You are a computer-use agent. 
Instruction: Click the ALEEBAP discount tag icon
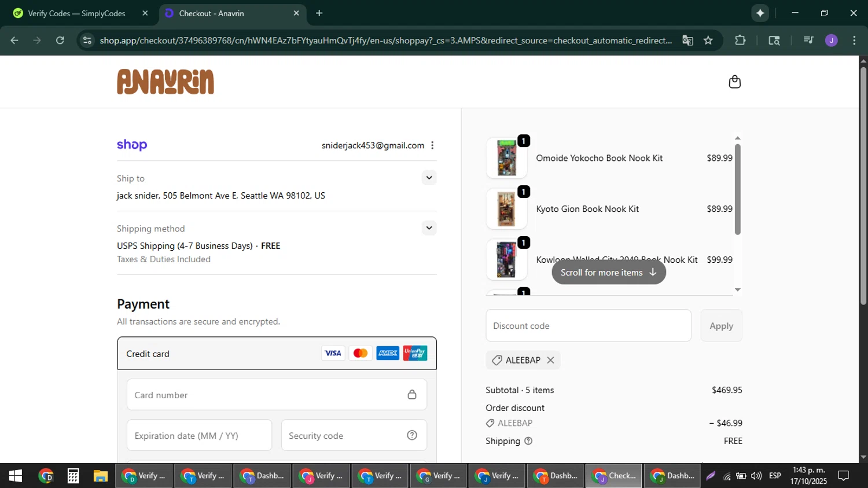(496, 360)
